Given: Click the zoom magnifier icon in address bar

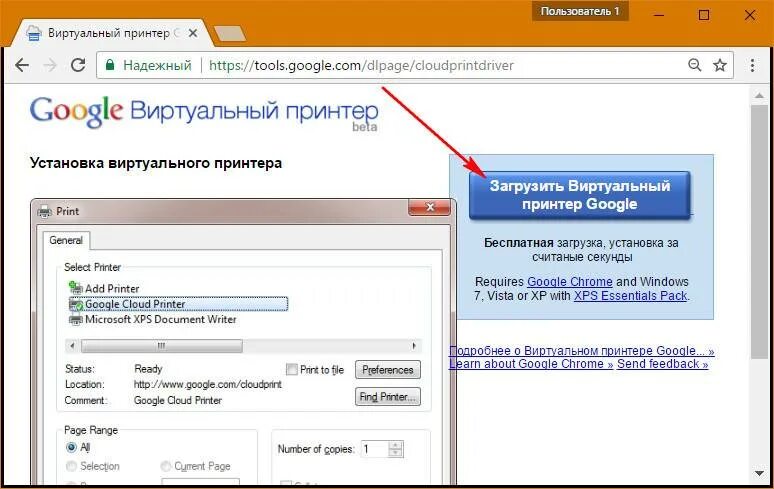Looking at the screenshot, I should tap(695, 65).
